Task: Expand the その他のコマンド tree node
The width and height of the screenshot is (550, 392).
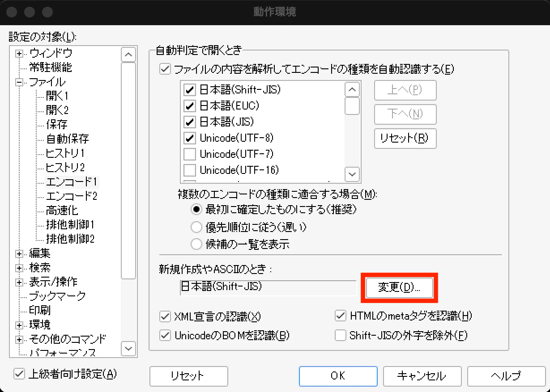Action: click(x=19, y=339)
